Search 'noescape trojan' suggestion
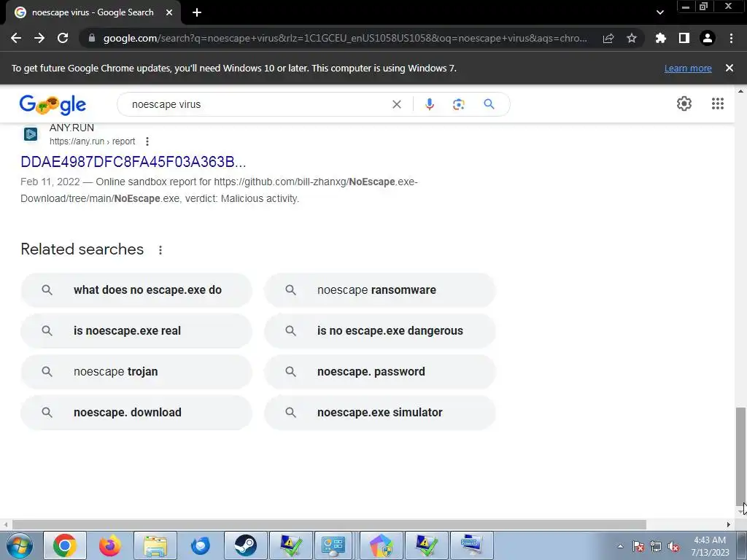 (x=136, y=371)
